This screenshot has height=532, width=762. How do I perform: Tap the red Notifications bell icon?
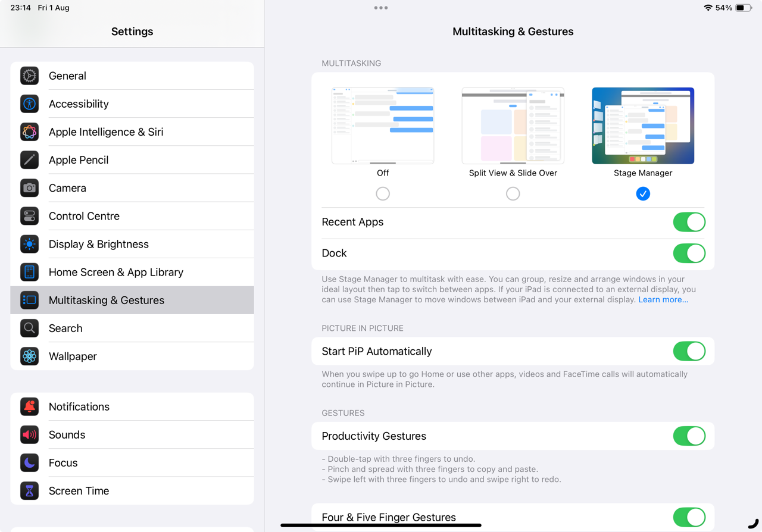(29, 407)
